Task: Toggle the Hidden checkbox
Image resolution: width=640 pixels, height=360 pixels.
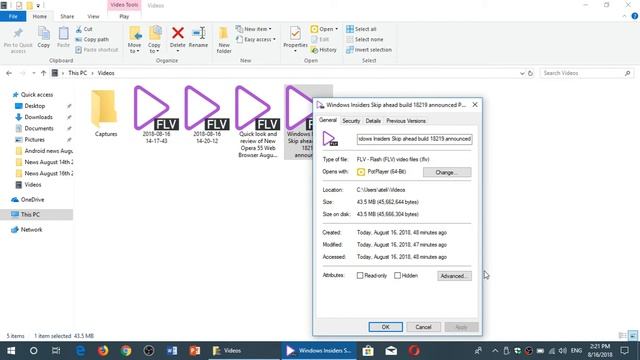Action: click(397, 276)
